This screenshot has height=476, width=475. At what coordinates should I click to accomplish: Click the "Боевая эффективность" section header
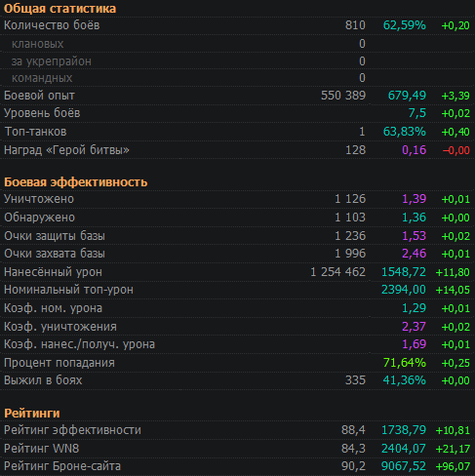(x=76, y=182)
